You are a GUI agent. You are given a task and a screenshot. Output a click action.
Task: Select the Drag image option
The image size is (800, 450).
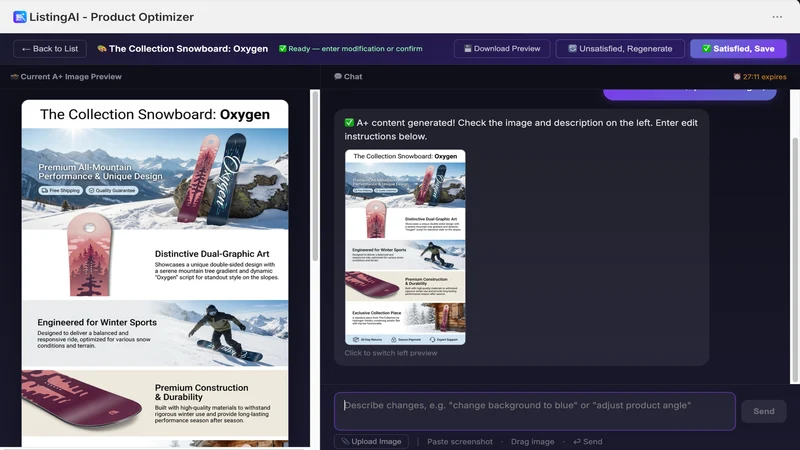532,442
